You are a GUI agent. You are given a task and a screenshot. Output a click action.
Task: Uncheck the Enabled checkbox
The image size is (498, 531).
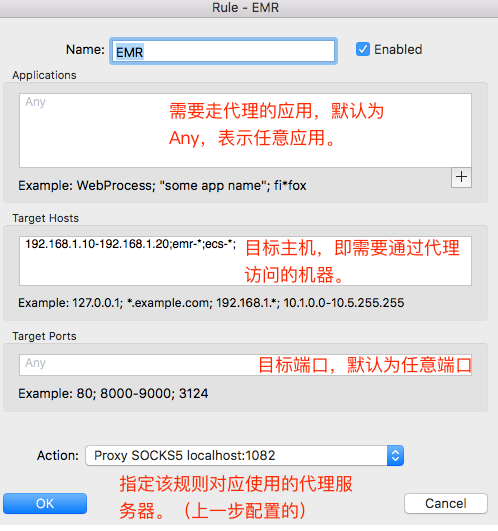tap(363, 49)
